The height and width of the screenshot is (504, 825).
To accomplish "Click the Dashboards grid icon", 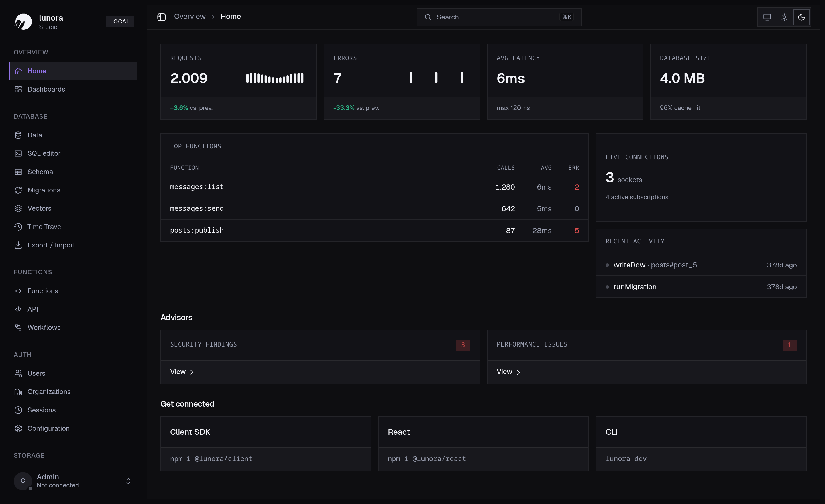I will pos(18,89).
